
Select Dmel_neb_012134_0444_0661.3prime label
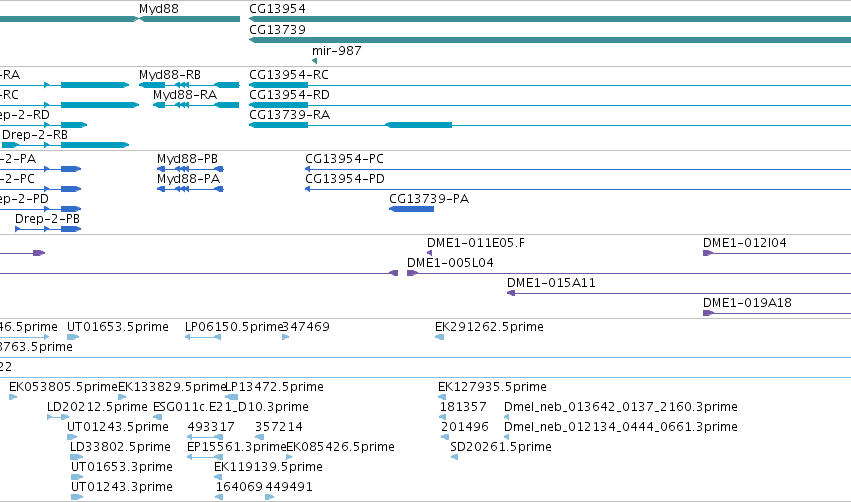pos(621,427)
